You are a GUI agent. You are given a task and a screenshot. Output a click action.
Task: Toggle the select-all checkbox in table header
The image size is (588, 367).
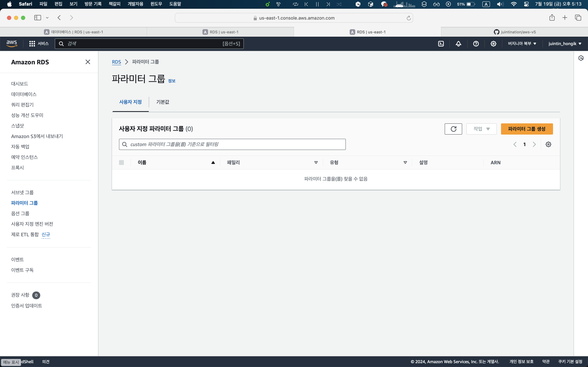click(x=121, y=163)
